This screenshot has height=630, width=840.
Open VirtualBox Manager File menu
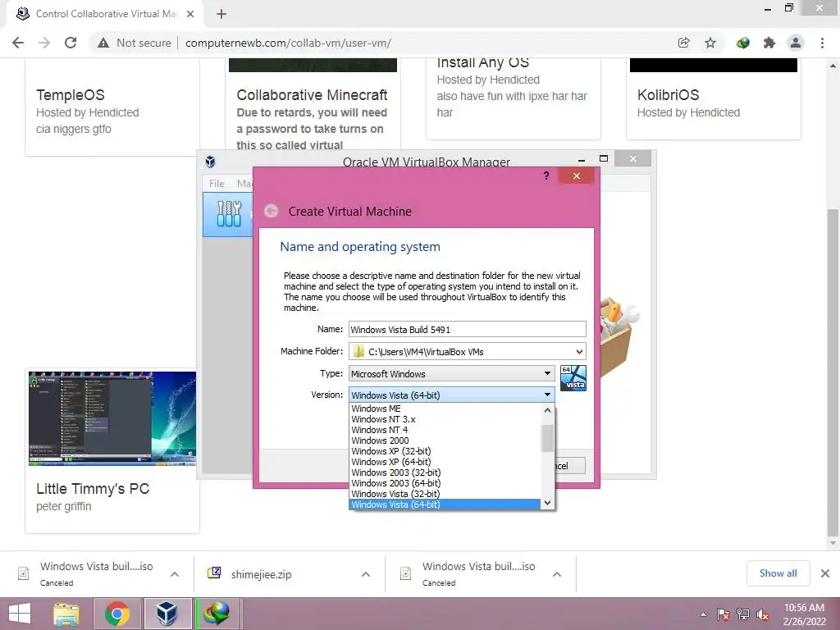pos(217,183)
